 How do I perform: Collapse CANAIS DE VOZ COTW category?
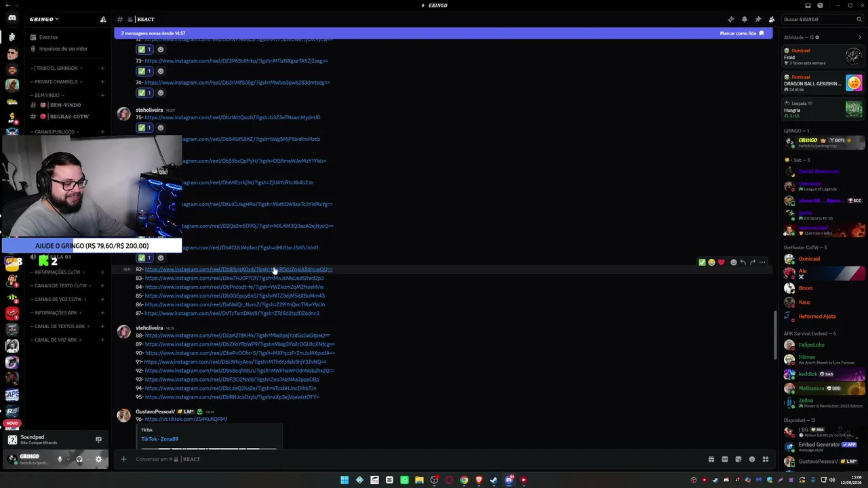click(58, 299)
